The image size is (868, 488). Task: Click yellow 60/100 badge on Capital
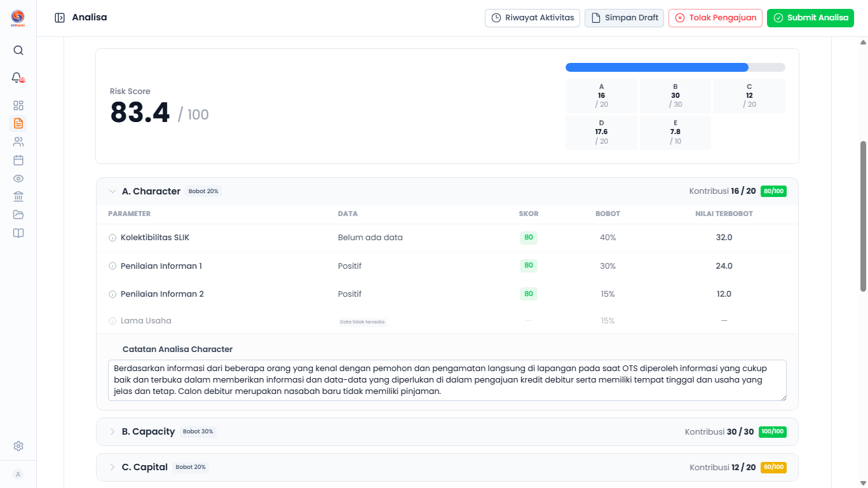click(x=773, y=467)
